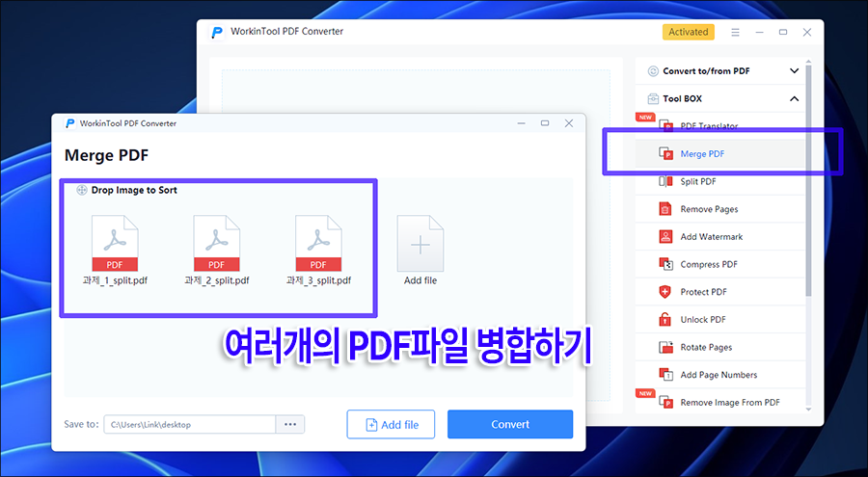Click the Drop Image to Sort move icon

[82, 190]
